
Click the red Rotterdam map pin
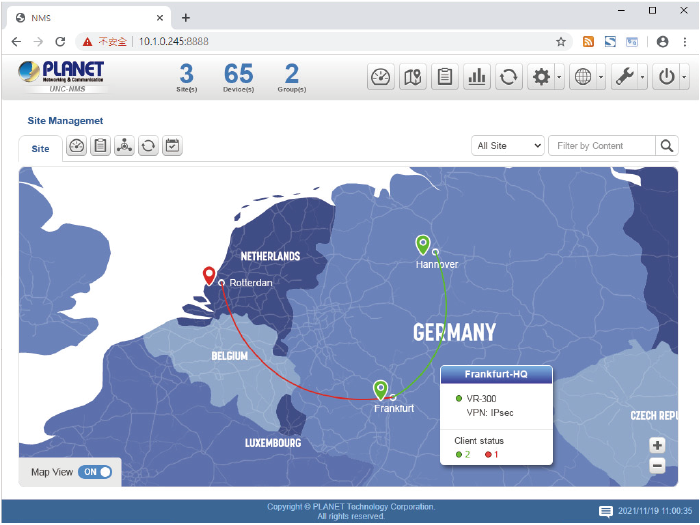pyautogui.click(x=209, y=276)
